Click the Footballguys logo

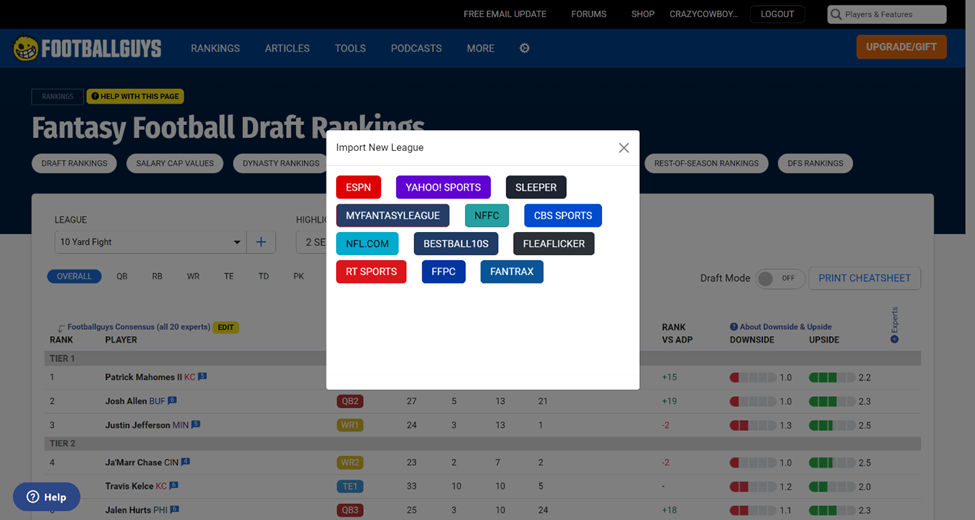(x=88, y=49)
